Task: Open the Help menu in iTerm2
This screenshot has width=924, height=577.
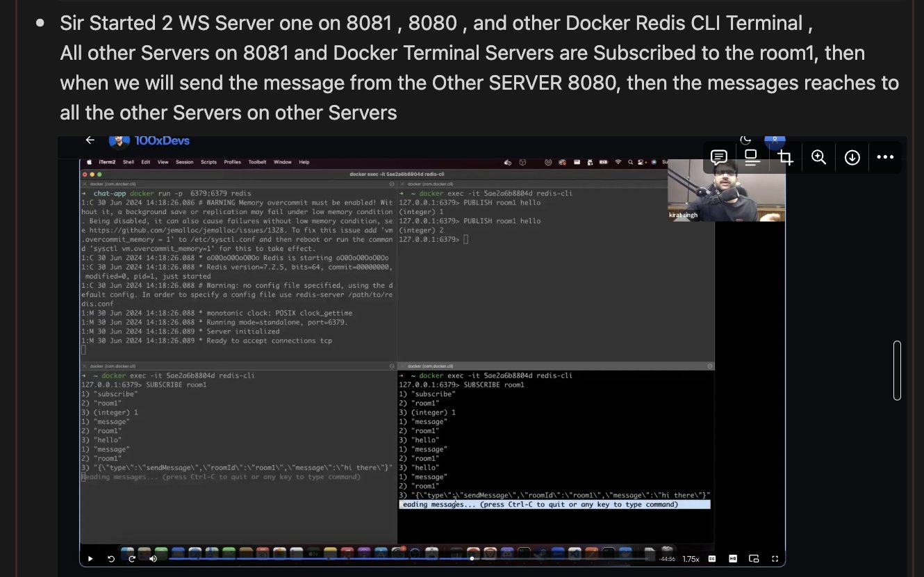Action: click(304, 162)
